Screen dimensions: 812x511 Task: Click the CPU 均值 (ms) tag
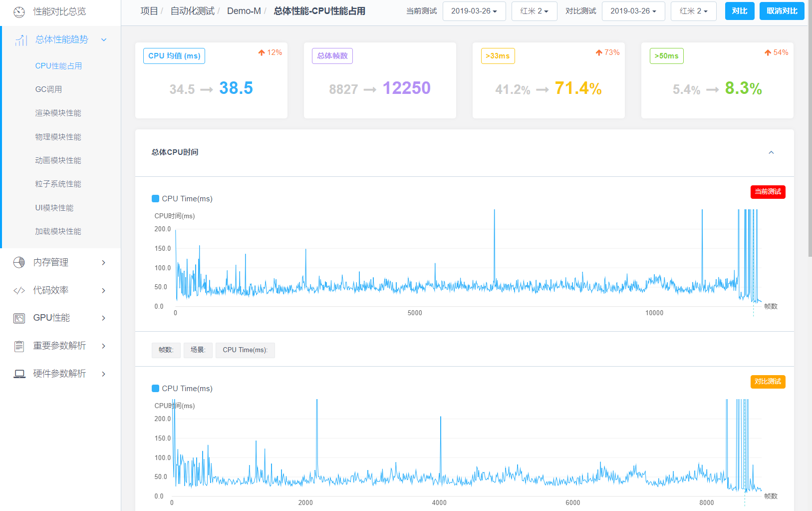point(174,56)
